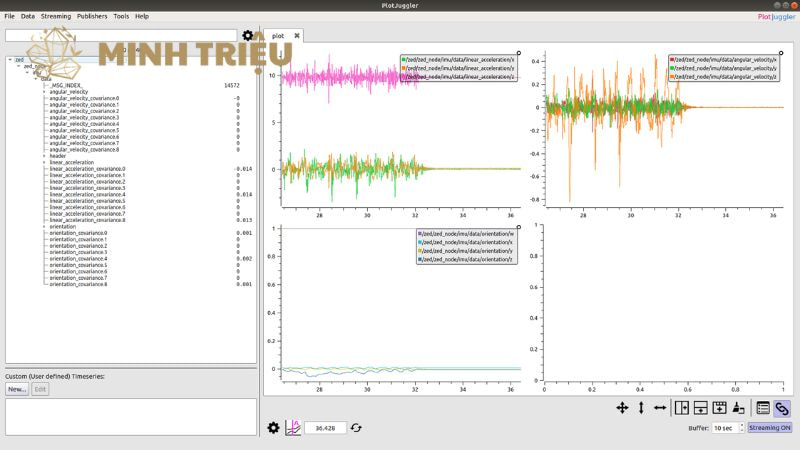
Task: Click the vertical zoom arrows icon
Action: [x=641, y=408]
